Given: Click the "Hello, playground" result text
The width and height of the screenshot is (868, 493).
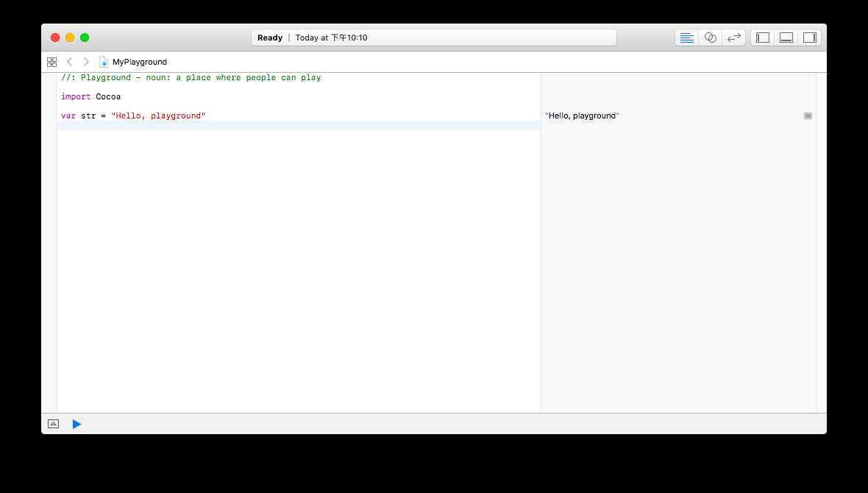Looking at the screenshot, I should click(x=583, y=116).
